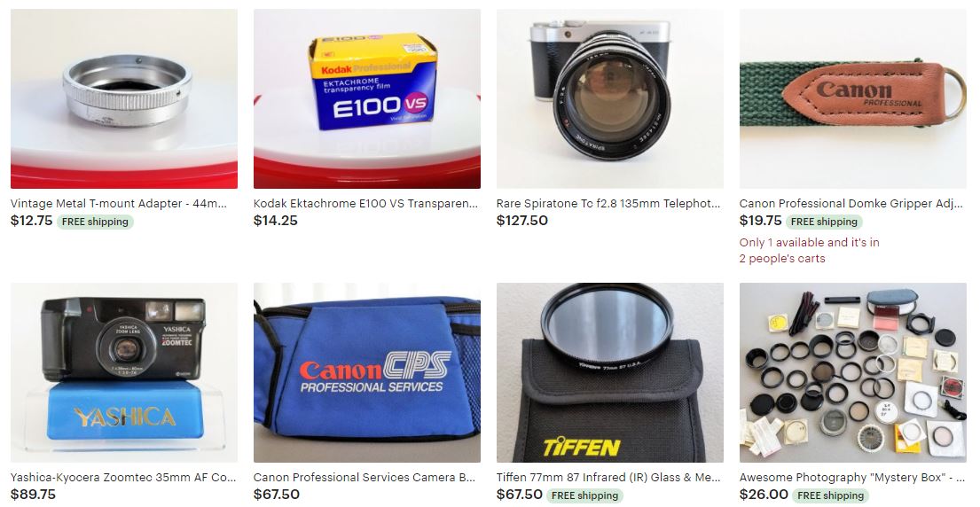The height and width of the screenshot is (507, 980).
Task: Click the Rare Spiratone f2.8 135mm title
Action: [x=608, y=204]
